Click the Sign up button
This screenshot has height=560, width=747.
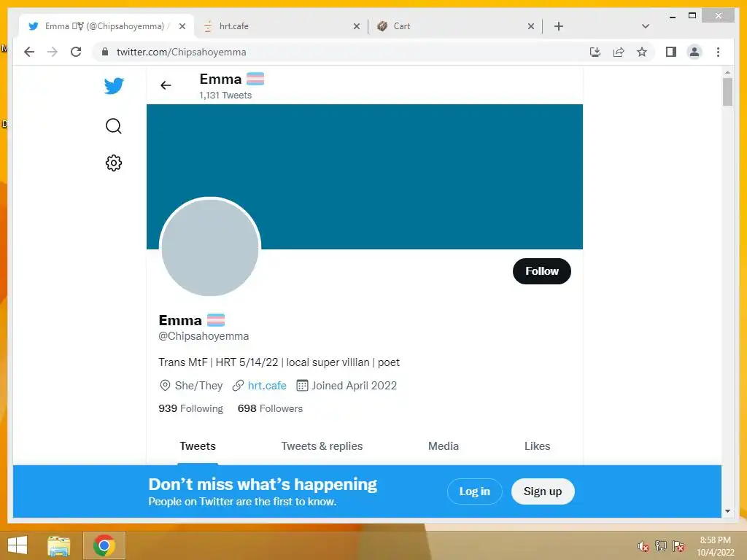(x=543, y=491)
